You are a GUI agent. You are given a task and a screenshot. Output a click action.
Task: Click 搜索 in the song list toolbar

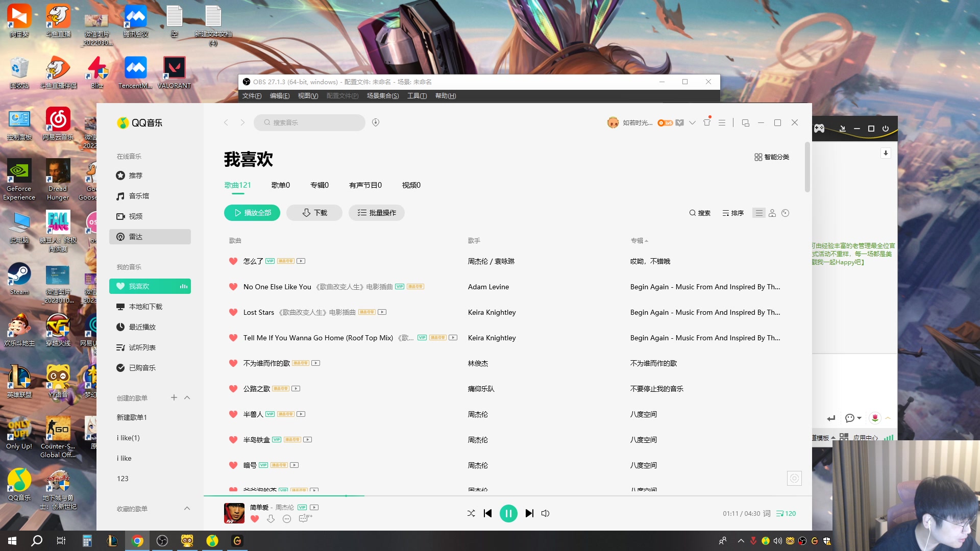click(700, 213)
